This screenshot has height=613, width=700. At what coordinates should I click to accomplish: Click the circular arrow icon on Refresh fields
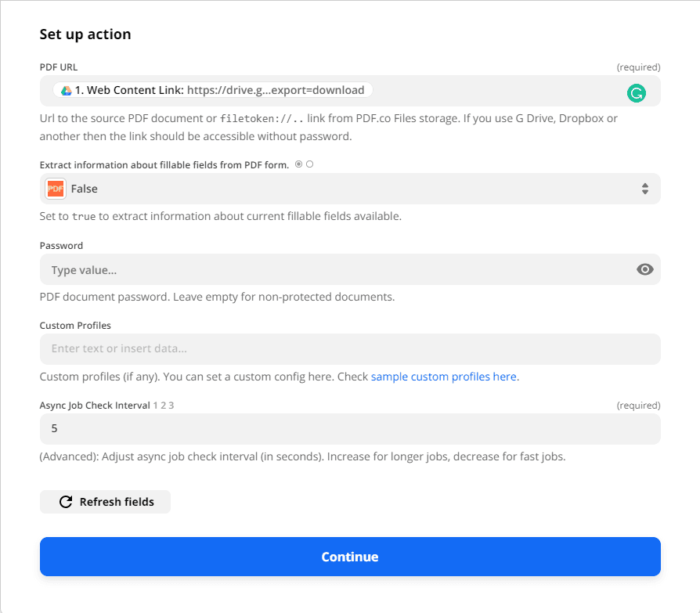click(66, 502)
